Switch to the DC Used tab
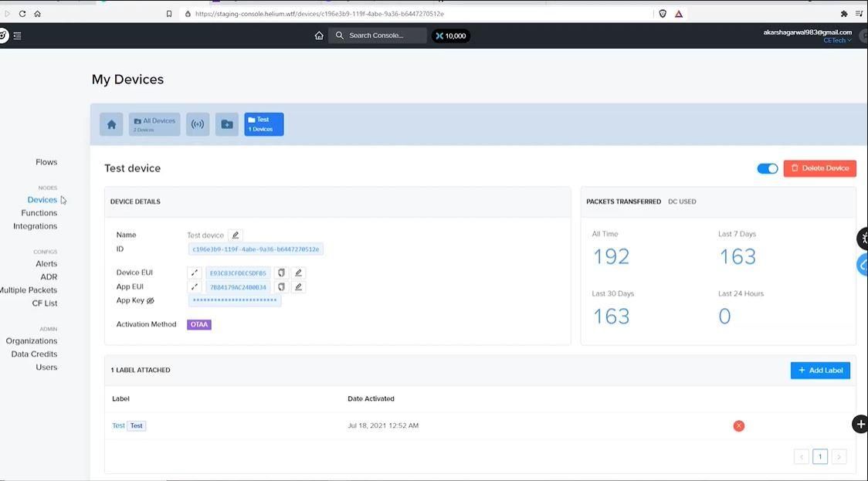Viewport: 868px width, 481px height. 682,202
